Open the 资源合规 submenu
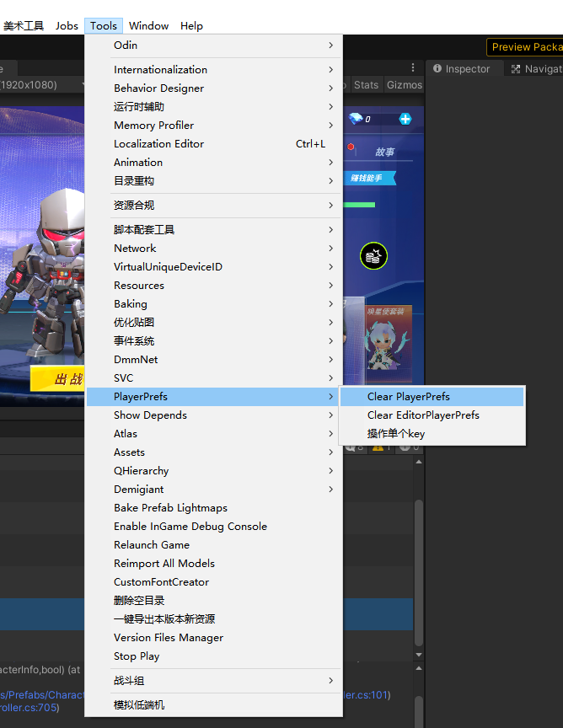 (x=214, y=206)
